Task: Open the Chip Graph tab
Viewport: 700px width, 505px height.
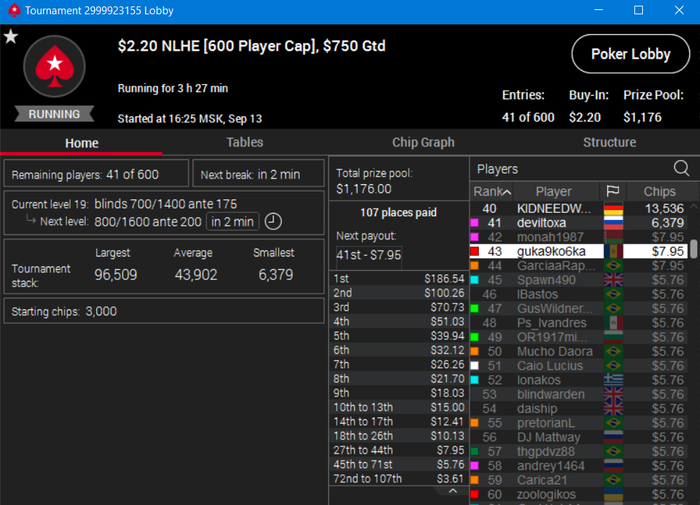Action: [423, 142]
